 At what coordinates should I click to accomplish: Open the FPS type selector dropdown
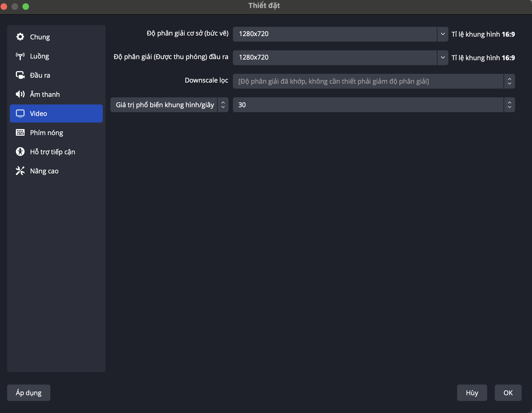tap(169, 105)
